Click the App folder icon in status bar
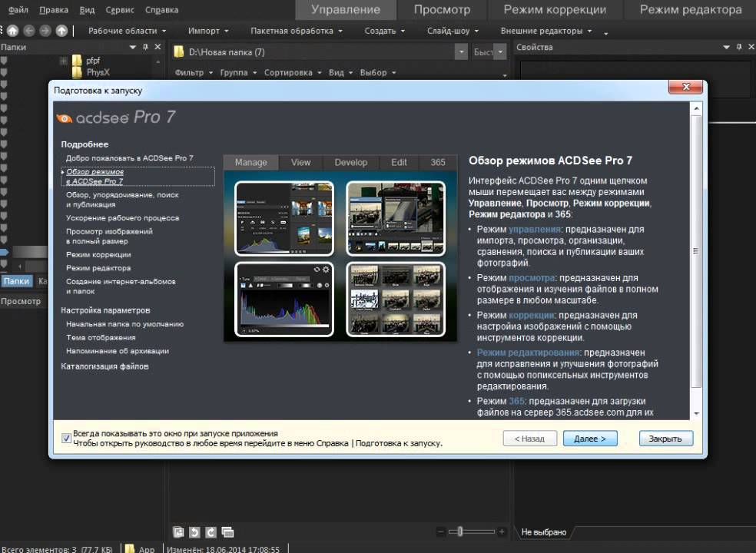 [130, 548]
